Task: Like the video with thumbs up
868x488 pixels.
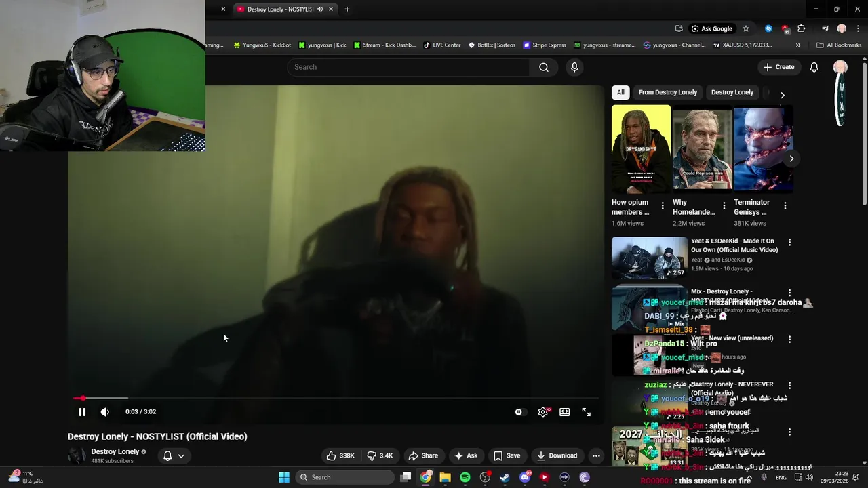Action: point(341,455)
